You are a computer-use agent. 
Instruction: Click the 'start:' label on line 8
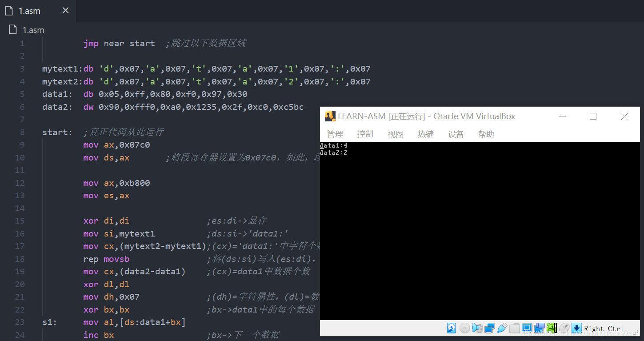coord(57,132)
